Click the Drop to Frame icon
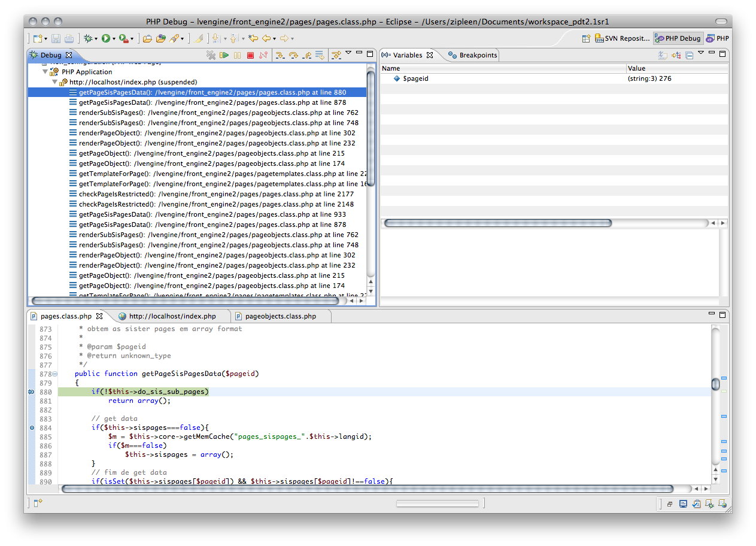756x546 pixels. coord(320,55)
